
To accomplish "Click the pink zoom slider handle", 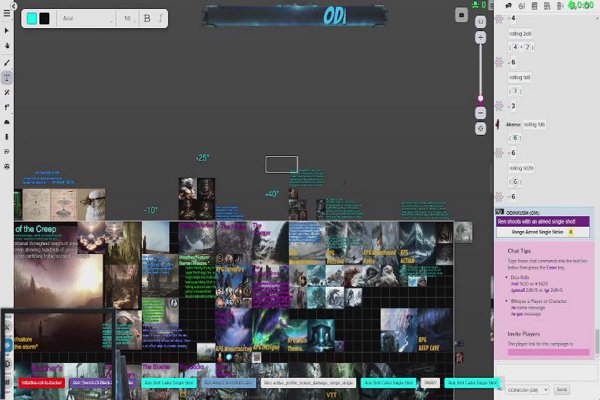I will [481, 99].
